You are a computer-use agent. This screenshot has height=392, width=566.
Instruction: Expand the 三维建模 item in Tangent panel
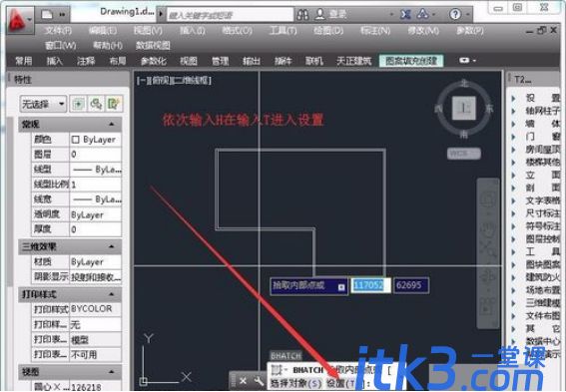(513, 303)
